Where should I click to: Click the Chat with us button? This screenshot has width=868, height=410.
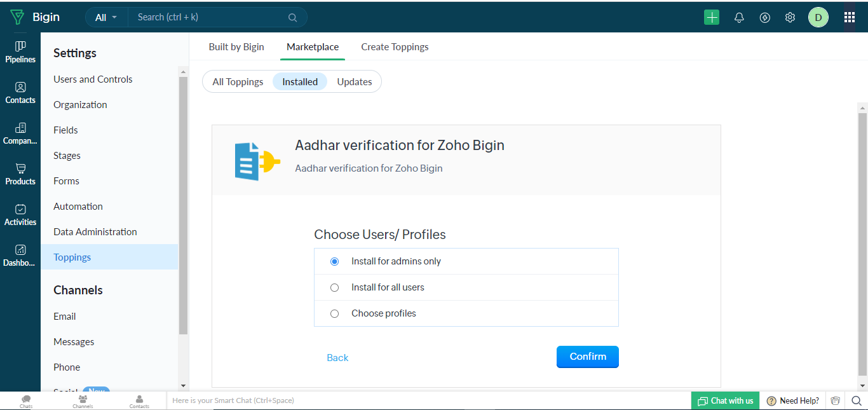tap(725, 401)
